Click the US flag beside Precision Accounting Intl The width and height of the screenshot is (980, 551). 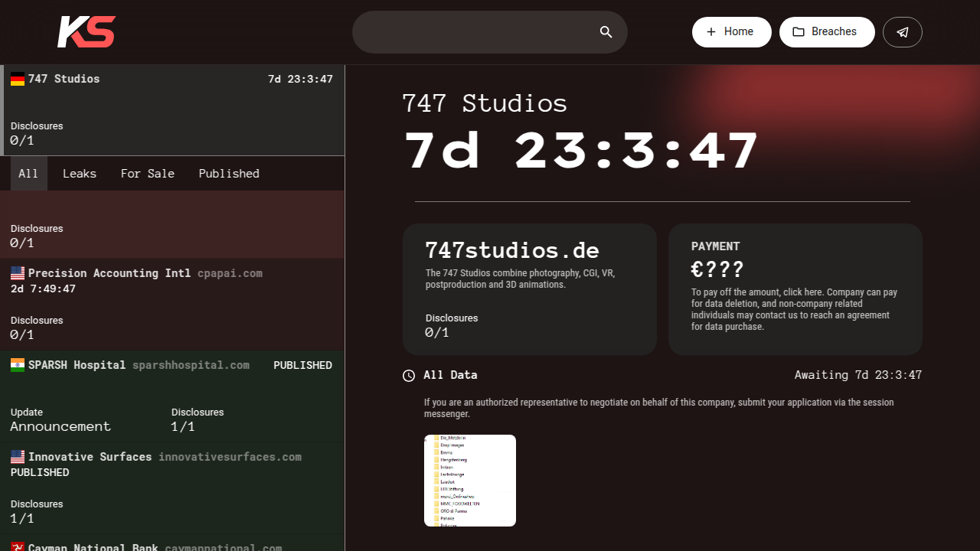click(x=17, y=272)
